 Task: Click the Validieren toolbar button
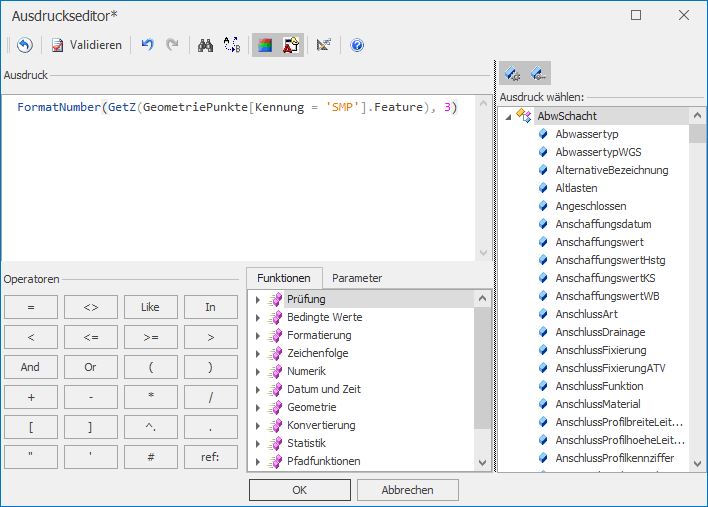coord(86,45)
